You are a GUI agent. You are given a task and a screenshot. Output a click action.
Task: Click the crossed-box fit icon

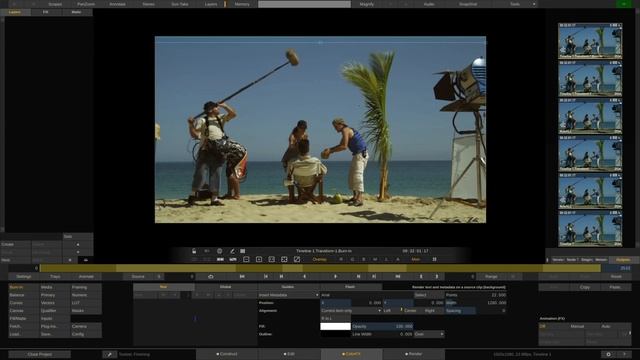284,259
